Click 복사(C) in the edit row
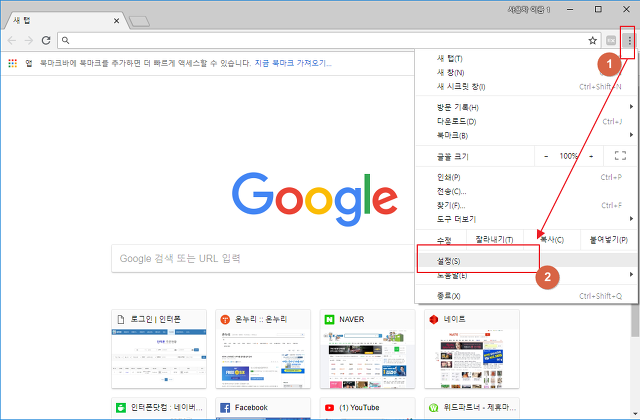640x420 pixels. [552, 240]
